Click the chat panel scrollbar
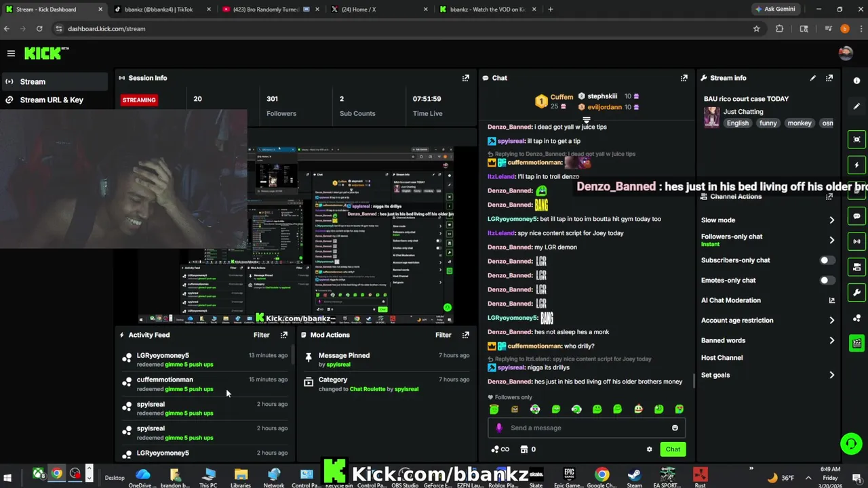 coord(692,380)
